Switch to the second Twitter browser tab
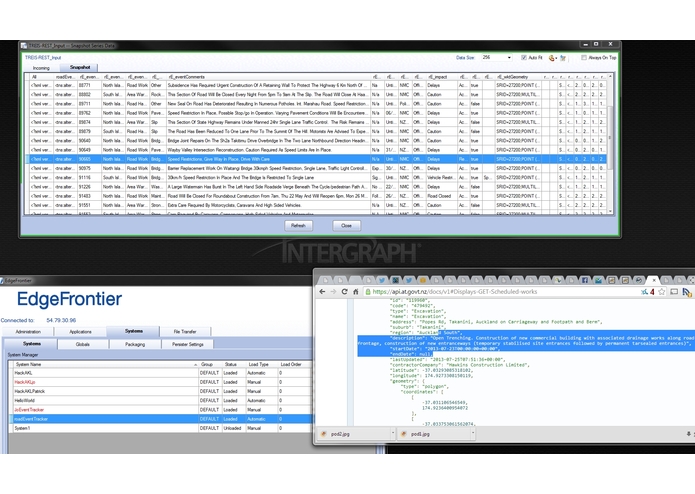695x494 pixels. pyautogui.click(x=409, y=280)
